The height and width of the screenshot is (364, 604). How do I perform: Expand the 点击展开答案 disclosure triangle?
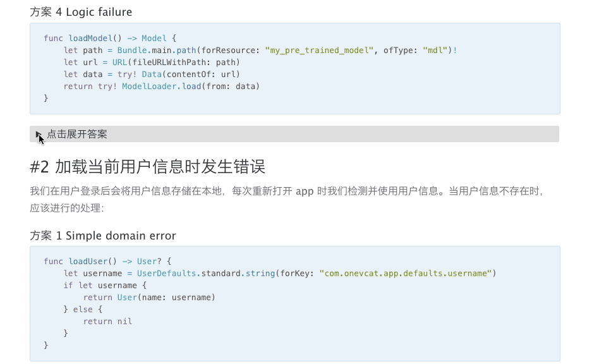39,134
